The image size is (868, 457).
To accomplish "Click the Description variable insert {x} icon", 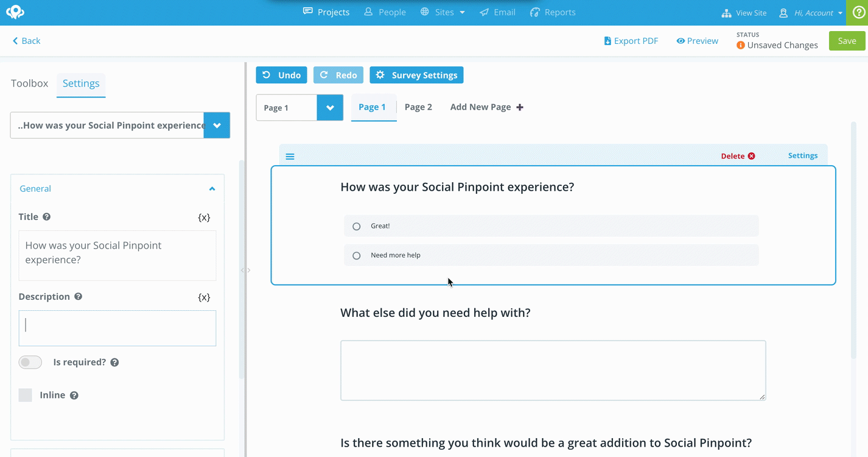I will (x=204, y=297).
